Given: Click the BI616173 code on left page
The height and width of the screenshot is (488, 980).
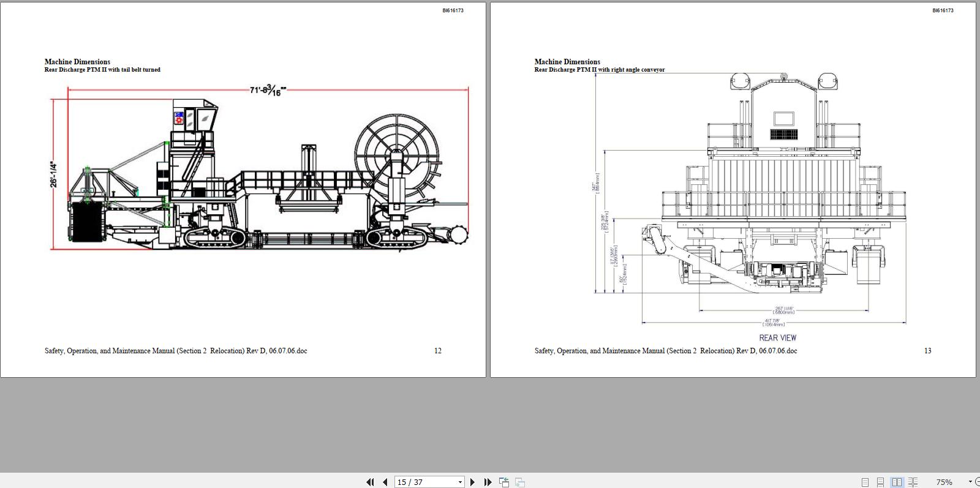Looking at the screenshot, I should pyautogui.click(x=453, y=10).
